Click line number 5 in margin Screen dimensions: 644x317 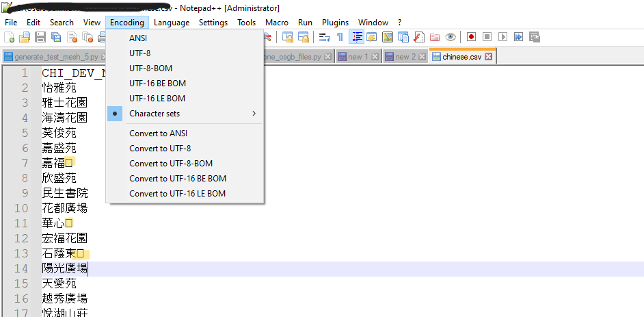tap(25, 133)
